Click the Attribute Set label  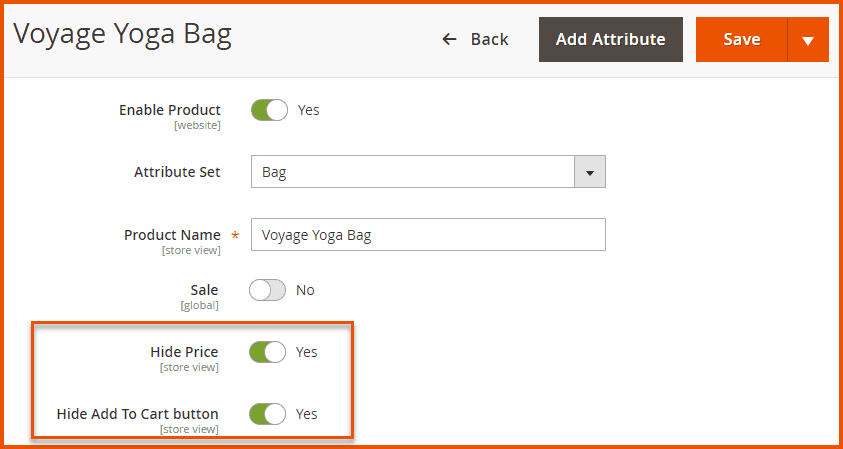177,172
